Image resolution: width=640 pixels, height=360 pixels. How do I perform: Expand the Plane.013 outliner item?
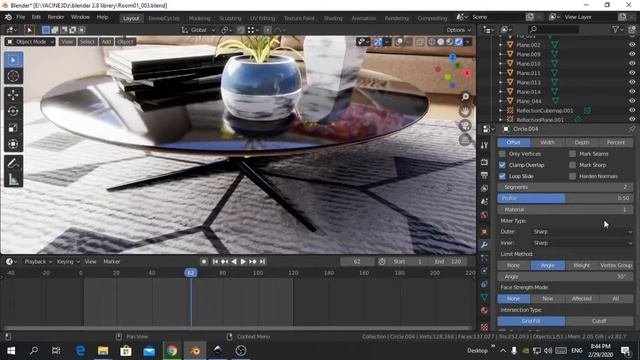(x=501, y=82)
